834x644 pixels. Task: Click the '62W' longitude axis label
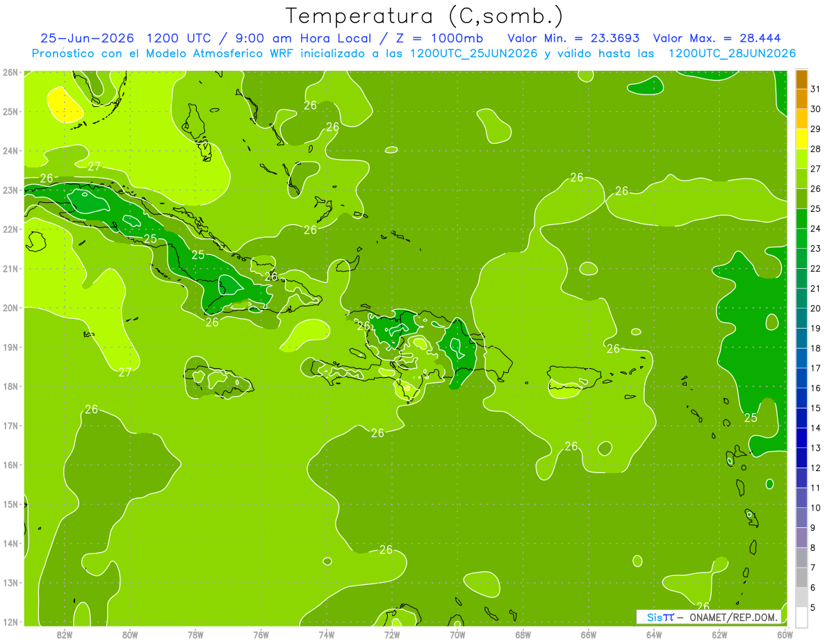(719, 634)
